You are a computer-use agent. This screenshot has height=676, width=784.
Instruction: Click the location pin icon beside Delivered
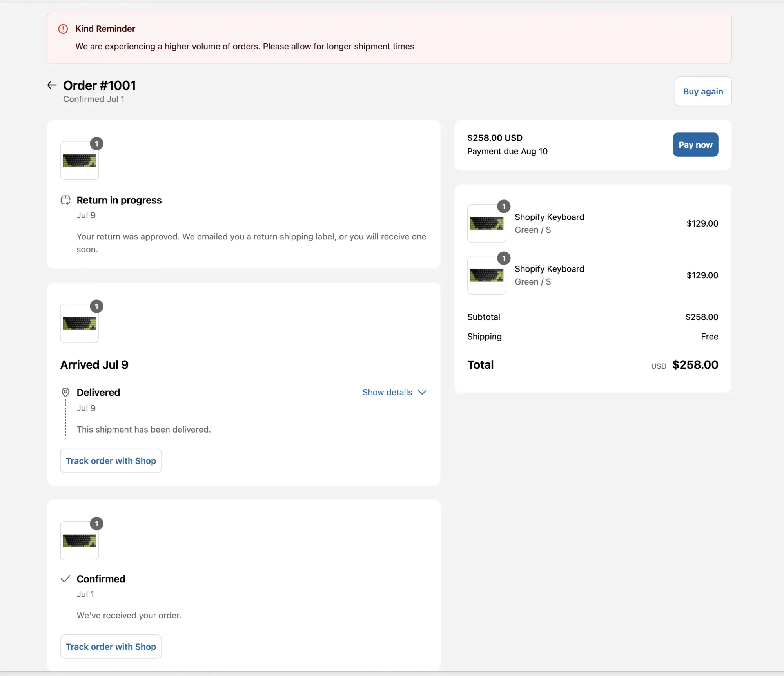click(65, 392)
